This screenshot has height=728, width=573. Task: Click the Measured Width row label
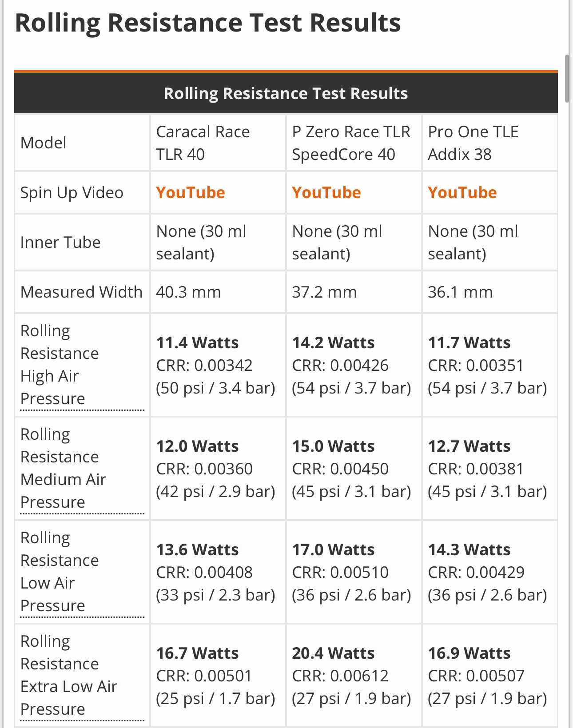(x=81, y=292)
